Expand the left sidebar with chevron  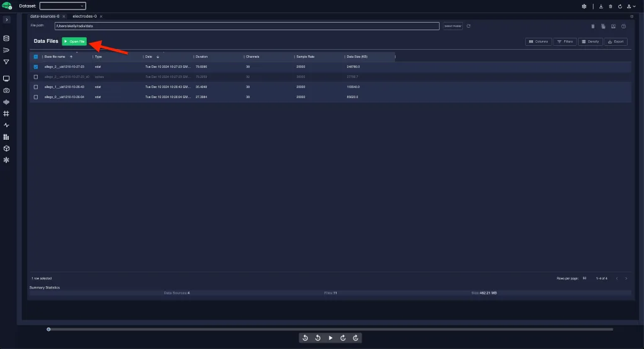tap(6, 19)
